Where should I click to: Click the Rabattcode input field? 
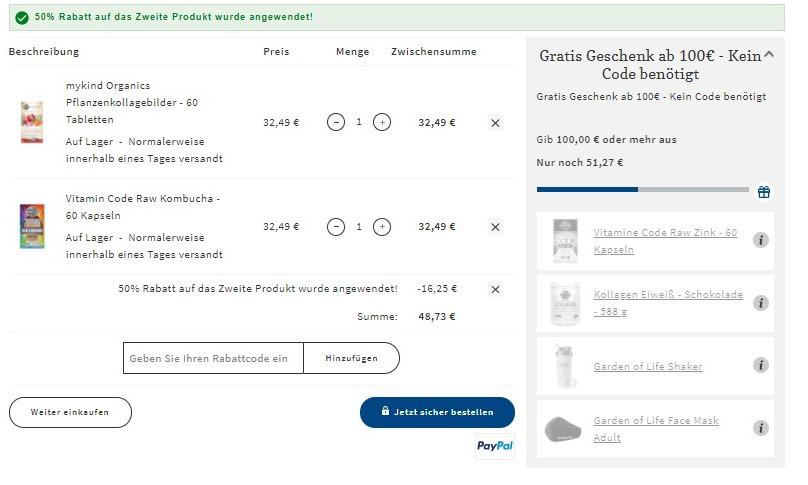213,358
